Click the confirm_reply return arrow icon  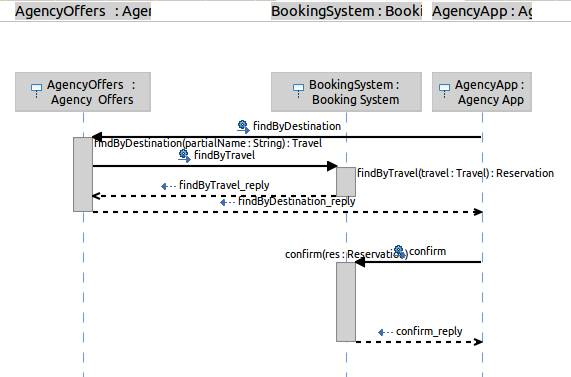(x=386, y=332)
